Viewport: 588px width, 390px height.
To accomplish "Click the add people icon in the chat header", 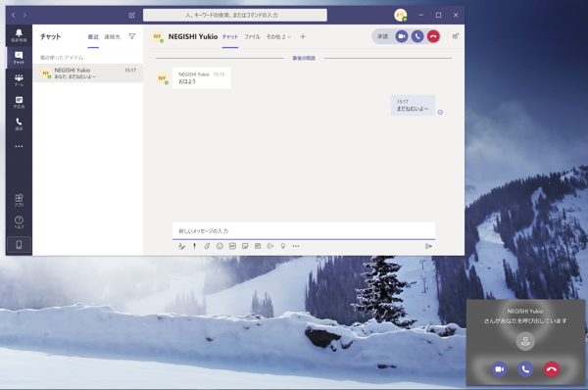I will 456,36.
